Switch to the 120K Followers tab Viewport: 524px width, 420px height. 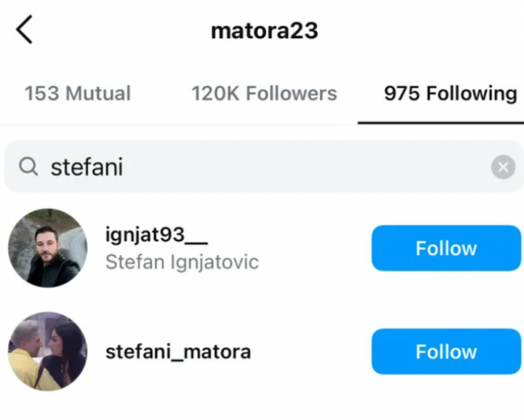coord(264,94)
